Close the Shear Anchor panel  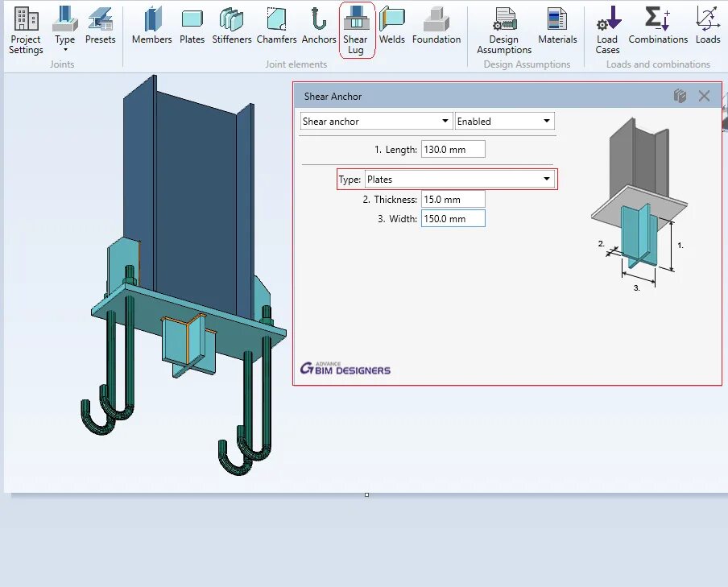pyautogui.click(x=704, y=96)
